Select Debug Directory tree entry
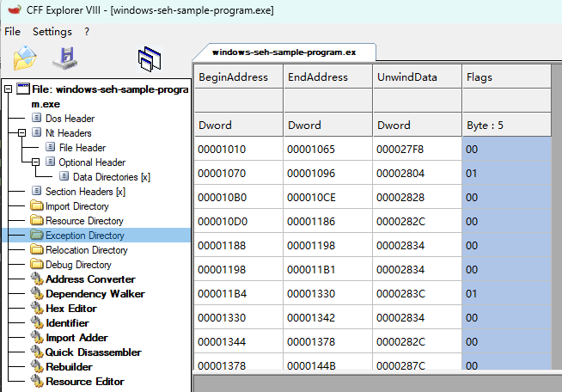This screenshot has height=392, width=562. [78, 265]
